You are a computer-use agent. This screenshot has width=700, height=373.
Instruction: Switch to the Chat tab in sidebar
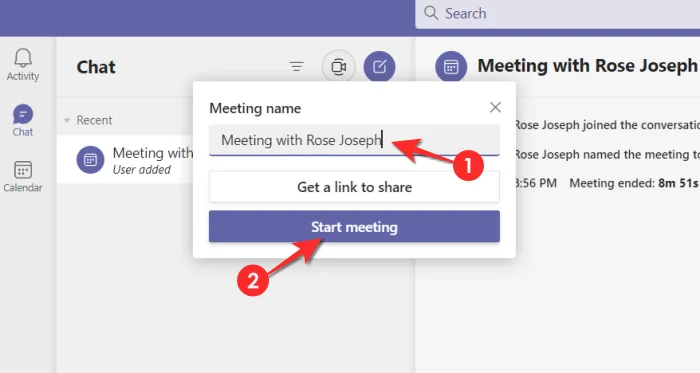pos(23,120)
